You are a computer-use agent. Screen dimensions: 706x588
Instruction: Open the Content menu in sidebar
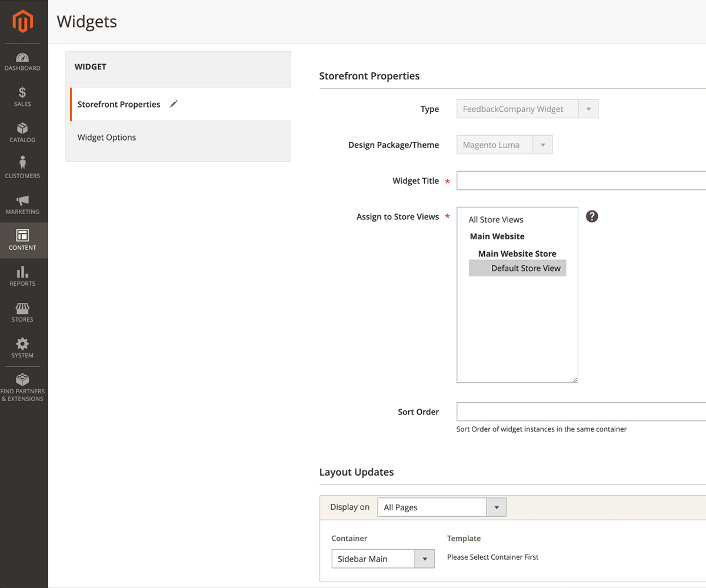(24, 240)
